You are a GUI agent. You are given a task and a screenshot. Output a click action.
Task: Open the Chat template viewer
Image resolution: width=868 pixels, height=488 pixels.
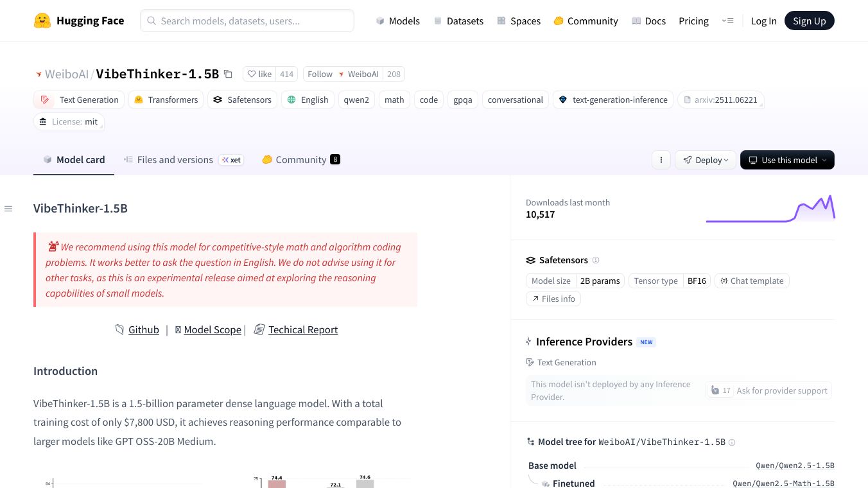pos(751,281)
